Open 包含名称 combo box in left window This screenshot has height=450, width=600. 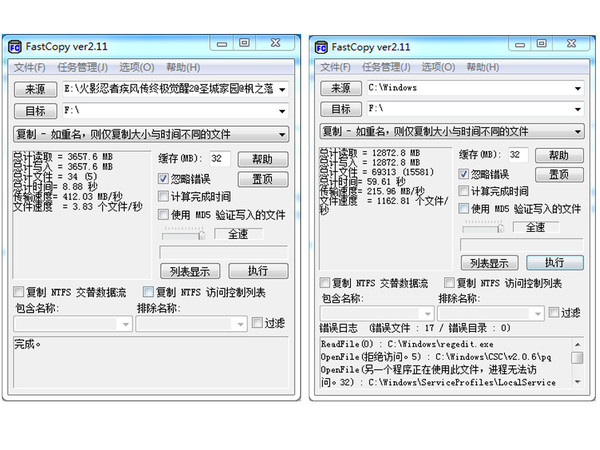[x=73, y=324]
